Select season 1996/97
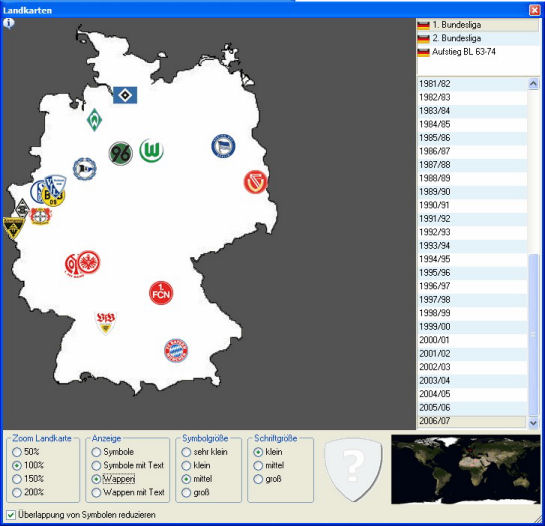The image size is (545, 526). (x=472, y=286)
